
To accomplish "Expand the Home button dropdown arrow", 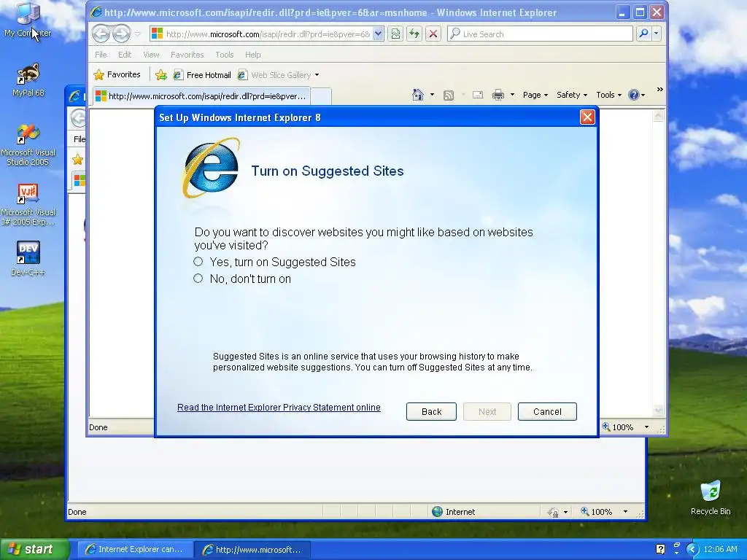I will pos(432,95).
